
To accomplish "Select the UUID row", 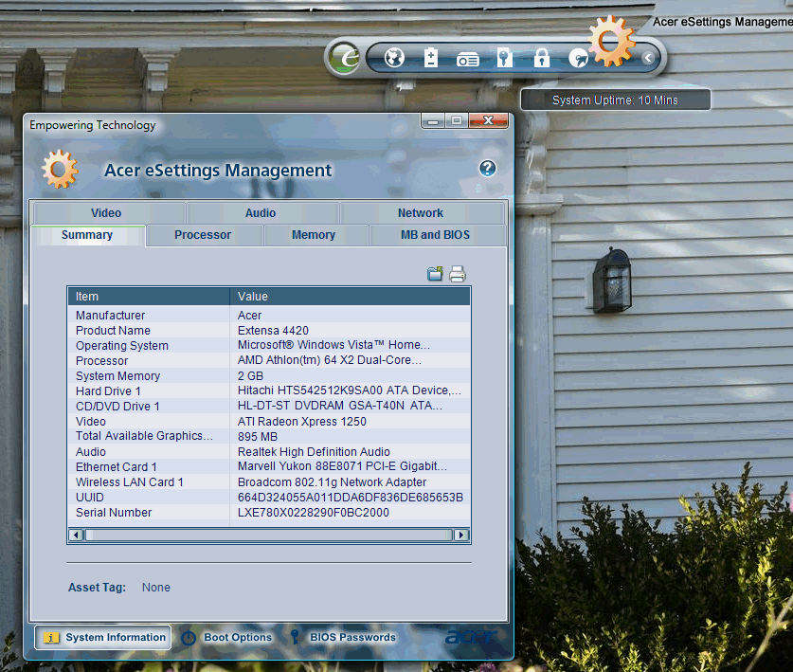I will 269,497.
